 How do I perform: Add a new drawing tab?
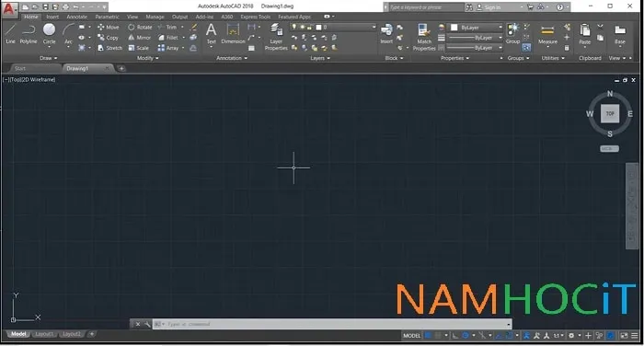coord(121,68)
